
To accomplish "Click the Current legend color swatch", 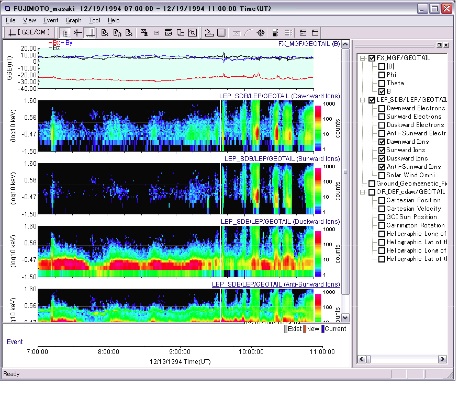I will point(323,329).
